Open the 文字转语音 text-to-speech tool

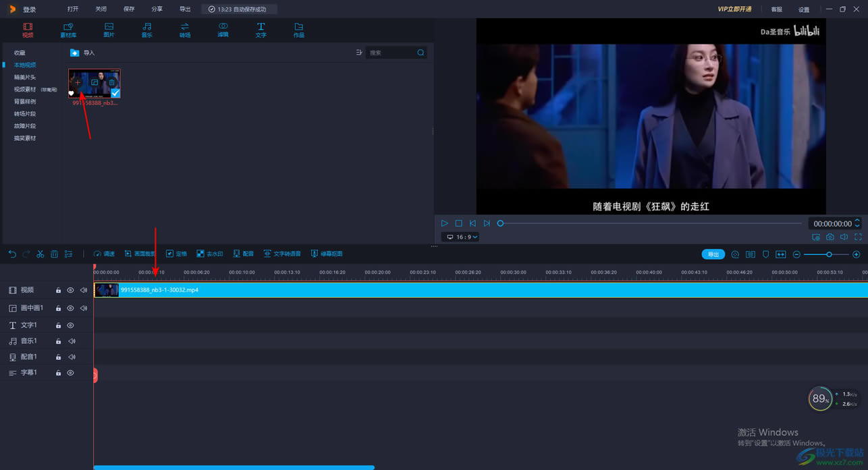282,254
